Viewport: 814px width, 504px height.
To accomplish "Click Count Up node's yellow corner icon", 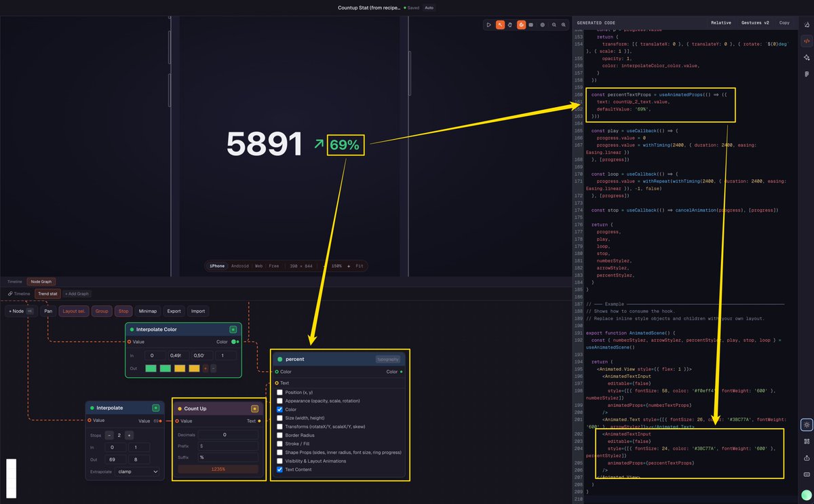I will point(254,408).
